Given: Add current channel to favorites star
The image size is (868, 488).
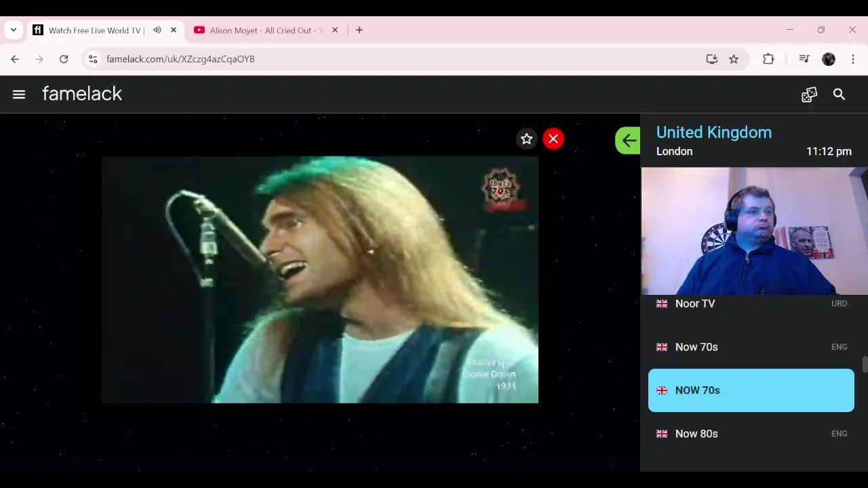Looking at the screenshot, I should click(526, 139).
